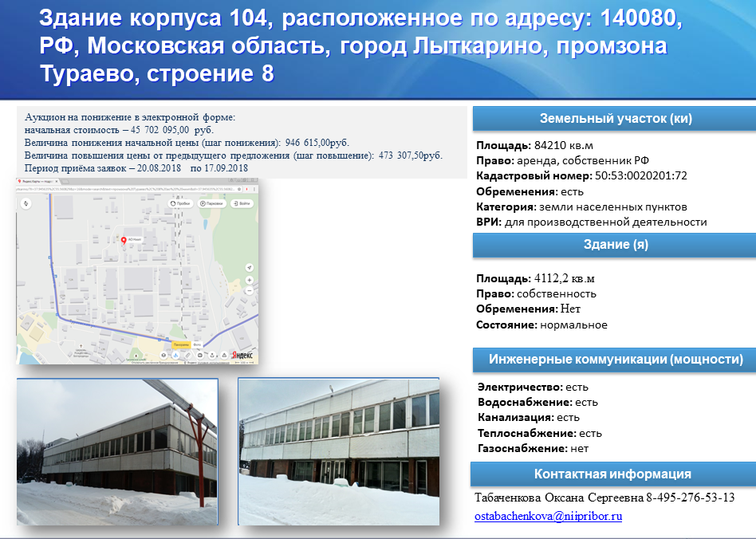Screen dimensions: 756x539
Task: Open the ostabachenkova@niipribor.ru email link
Action: (x=548, y=517)
